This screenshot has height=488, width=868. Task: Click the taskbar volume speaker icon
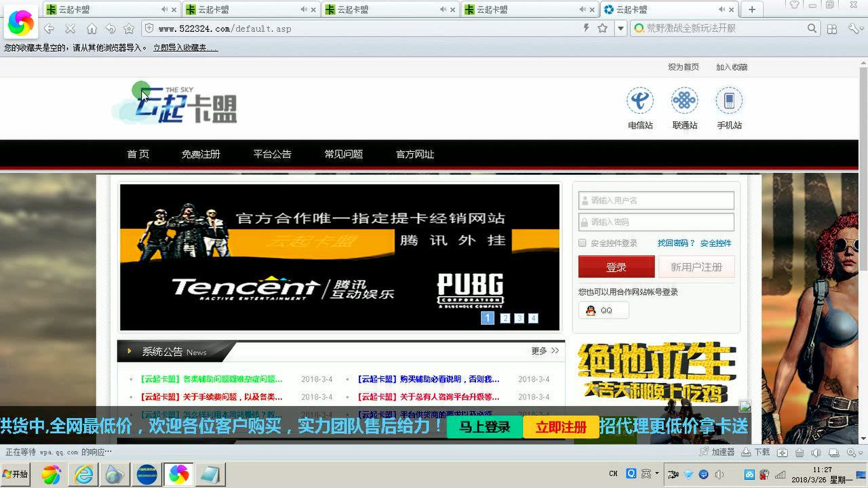pos(719,474)
